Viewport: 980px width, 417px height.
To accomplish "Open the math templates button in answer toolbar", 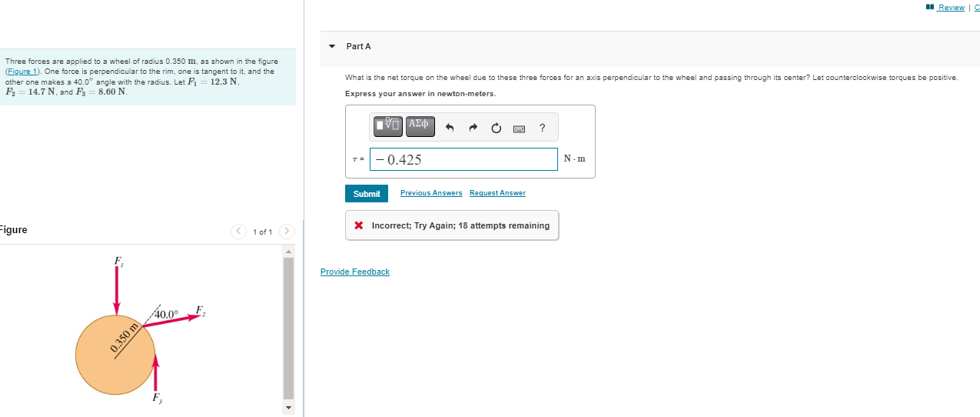I will [x=388, y=126].
